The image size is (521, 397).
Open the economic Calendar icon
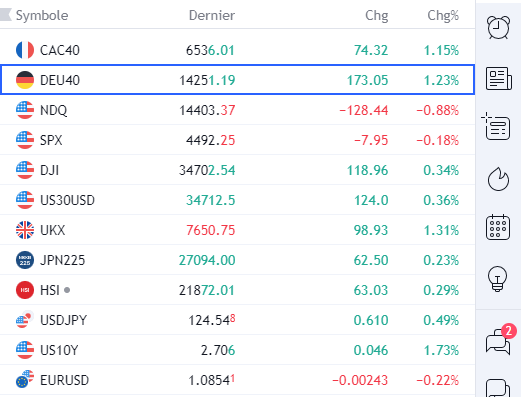click(x=498, y=227)
